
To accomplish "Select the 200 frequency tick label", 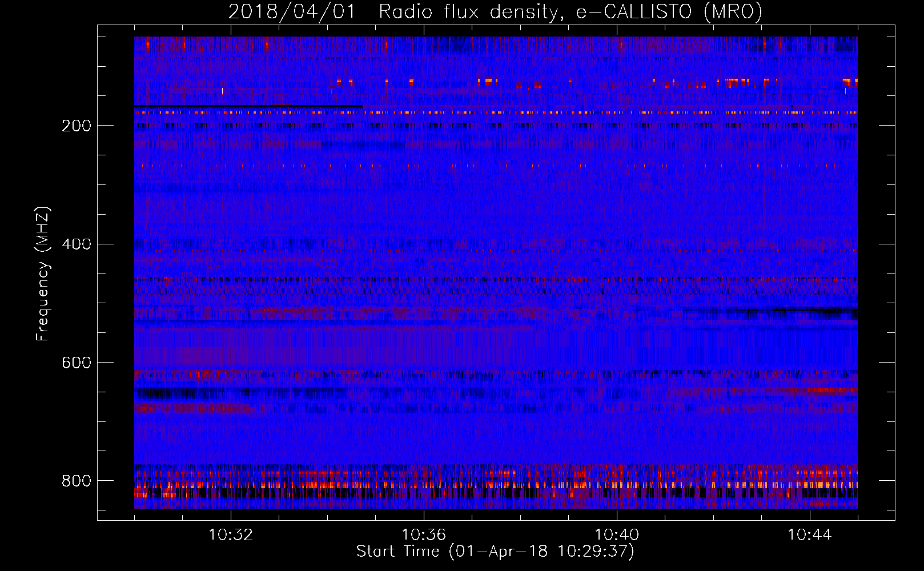I will [x=77, y=126].
